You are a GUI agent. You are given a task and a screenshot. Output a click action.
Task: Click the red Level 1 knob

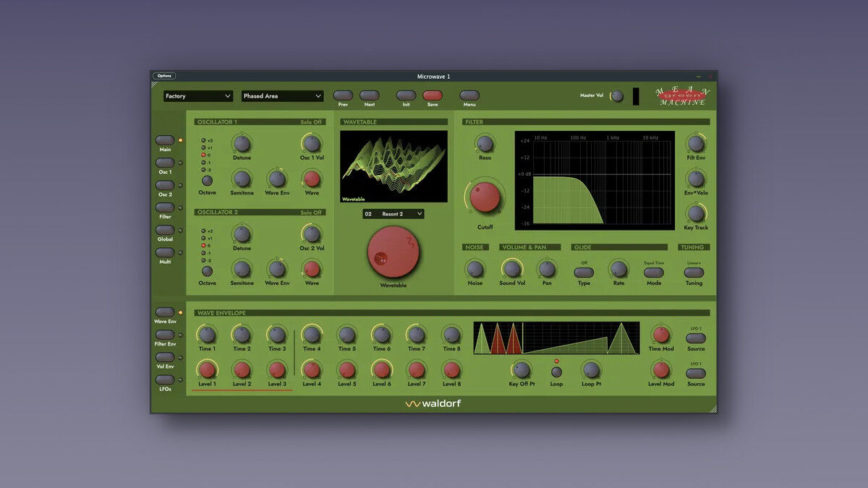pos(207,369)
